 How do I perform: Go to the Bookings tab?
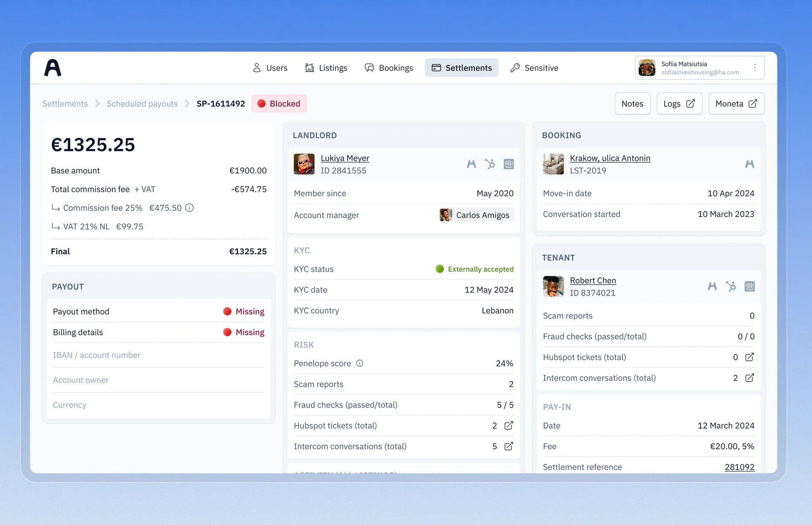(389, 68)
